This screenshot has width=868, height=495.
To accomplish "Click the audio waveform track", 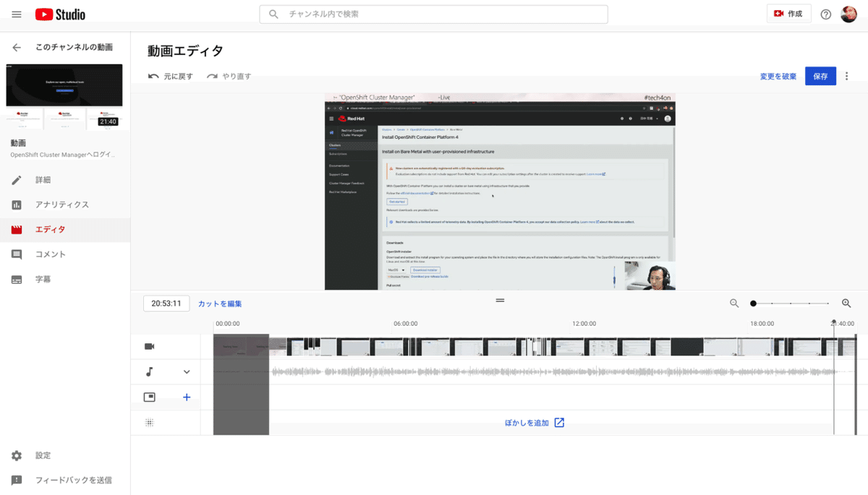I will click(x=553, y=371).
